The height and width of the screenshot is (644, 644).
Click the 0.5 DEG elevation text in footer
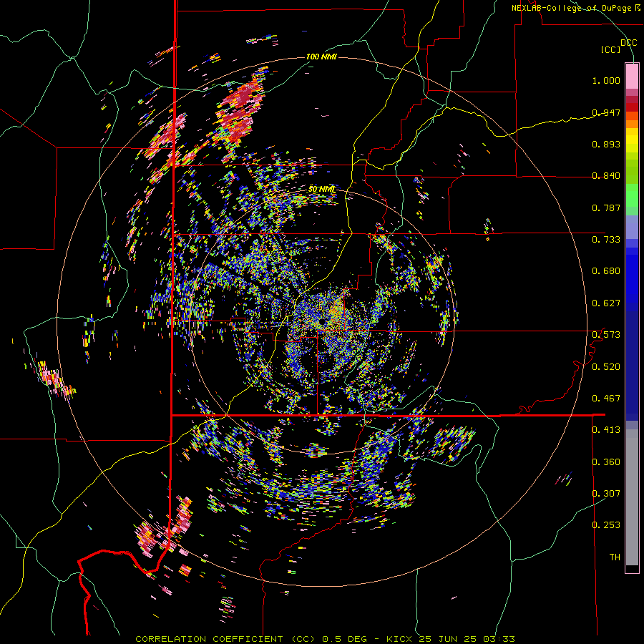click(345, 639)
